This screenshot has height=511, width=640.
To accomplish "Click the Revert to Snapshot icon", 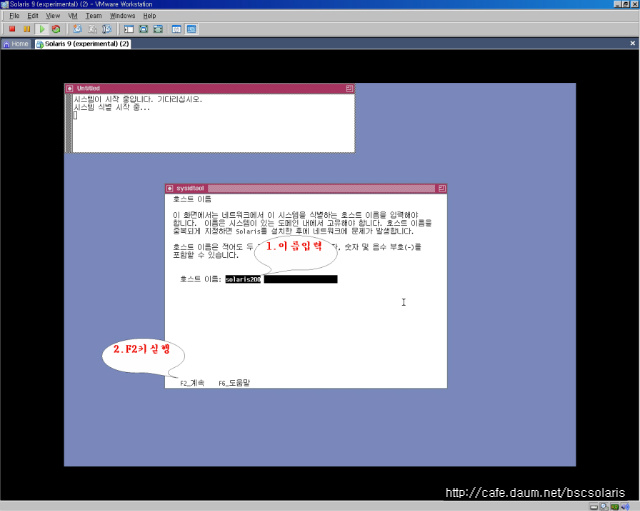I will 92,29.
